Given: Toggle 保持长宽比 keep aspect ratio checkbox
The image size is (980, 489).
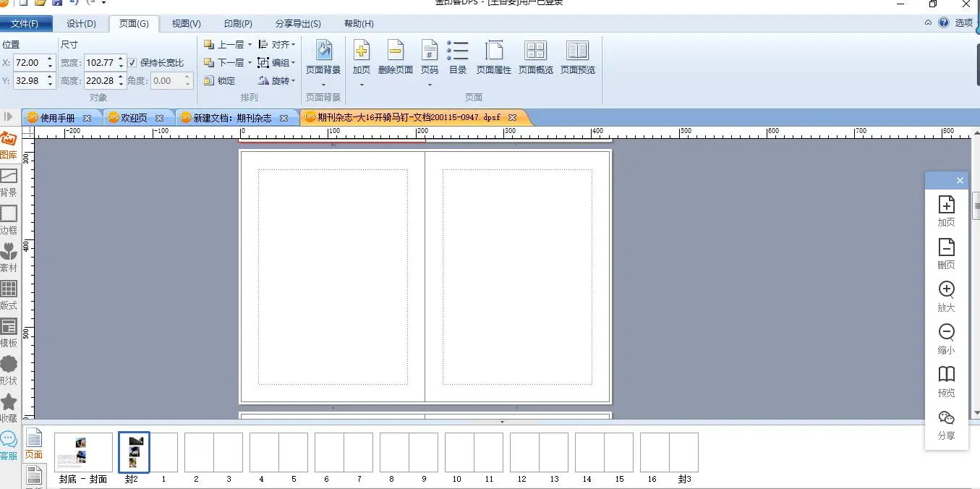Looking at the screenshot, I should click(x=132, y=63).
